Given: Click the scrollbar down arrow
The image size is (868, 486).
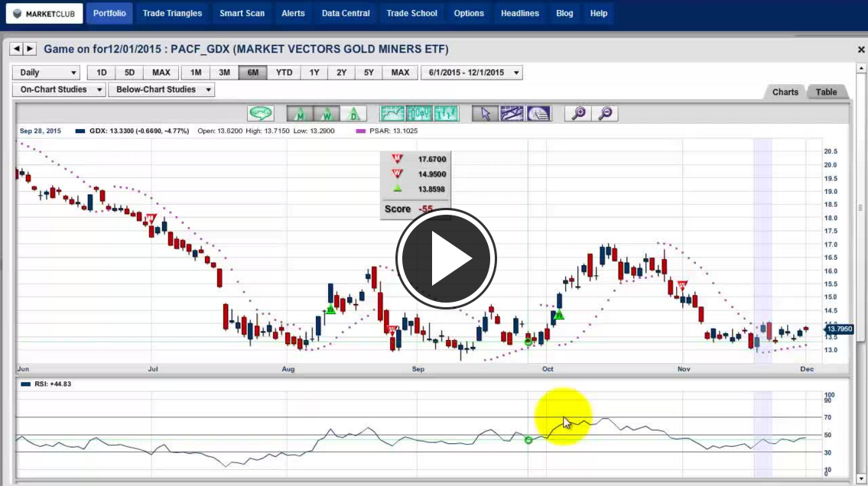Looking at the screenshot, I should pyautogui.click(x=861, y=479).
